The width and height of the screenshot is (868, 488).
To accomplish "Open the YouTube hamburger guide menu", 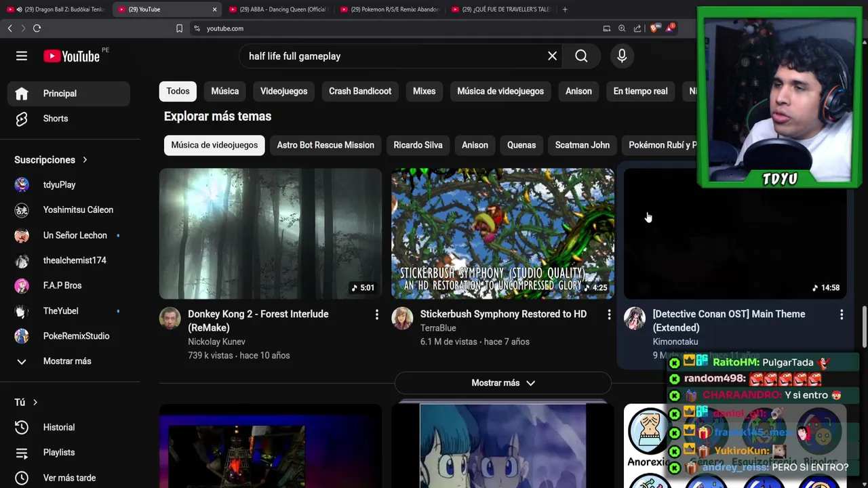I will click(x=22, y=56).
